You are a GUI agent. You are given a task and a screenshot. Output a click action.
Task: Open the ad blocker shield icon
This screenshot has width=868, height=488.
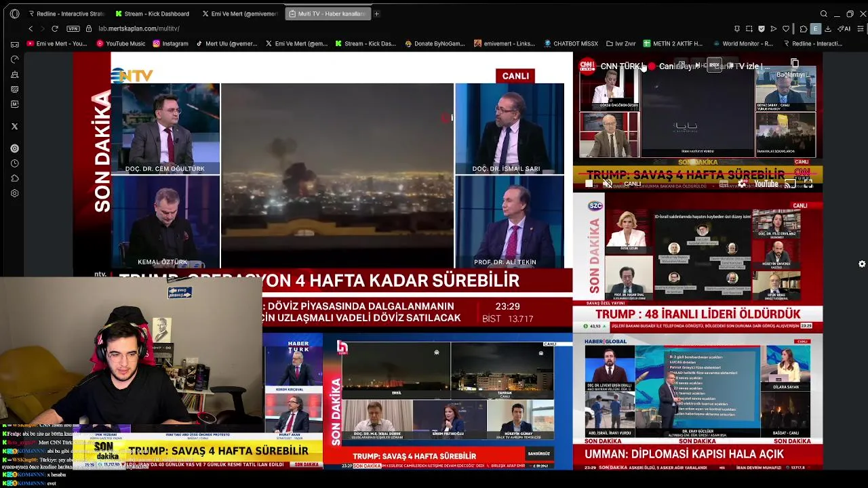point(762,28)
